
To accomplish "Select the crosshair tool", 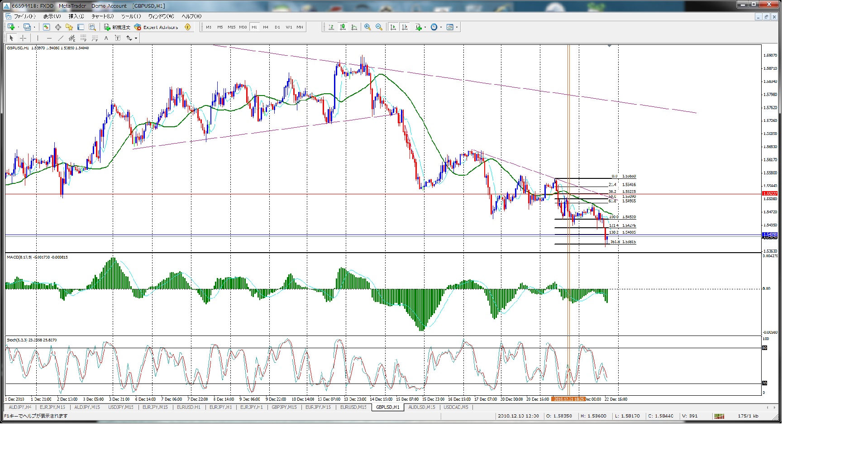I will (23, 38).
